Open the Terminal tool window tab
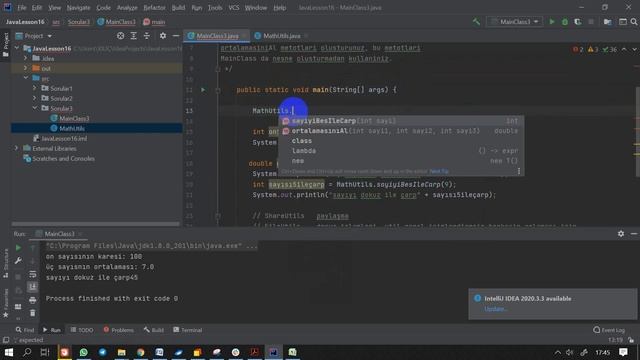The width and height of the screenshot is (640, 360). (x=187, y=330)
